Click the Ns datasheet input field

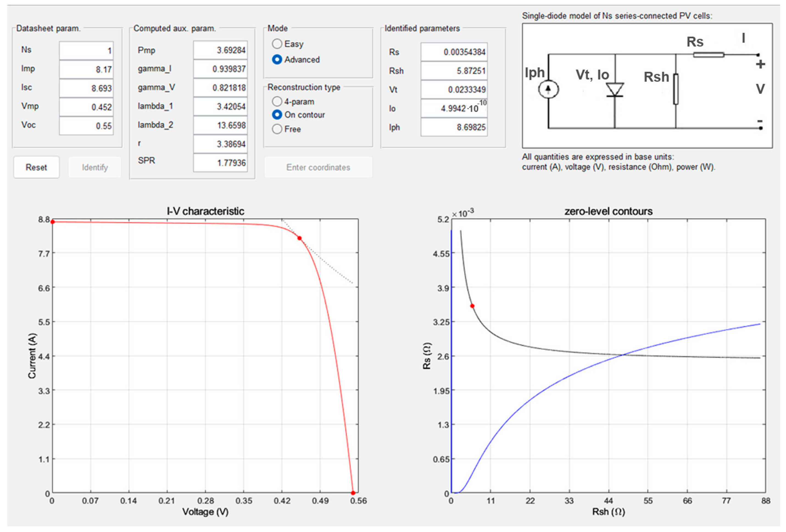(86, 50)
